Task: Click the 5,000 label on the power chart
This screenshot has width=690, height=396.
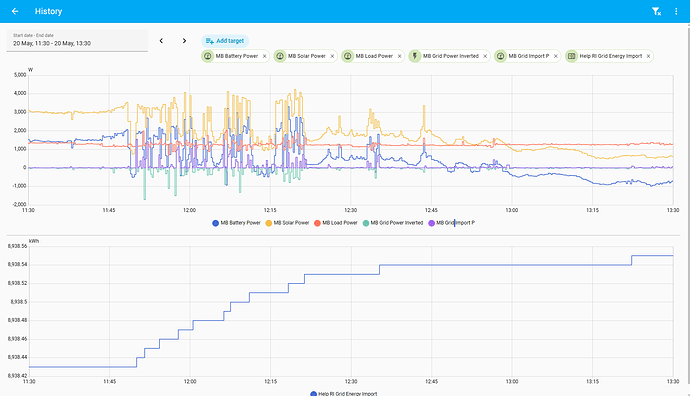Action: pos(20,75)
